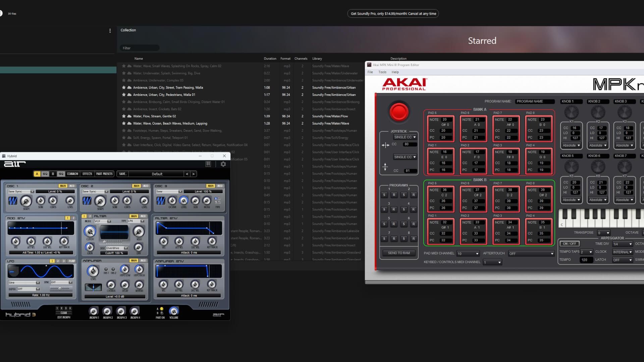Open Aftertouch OFF dropdown
The image size is (644, 362).
point(531,254)
